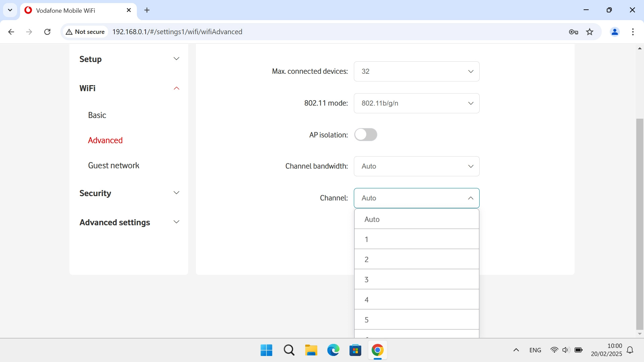This screenshot has height=362, width=644.
Task: Expand the Advanced settings section
Action: 129,223
